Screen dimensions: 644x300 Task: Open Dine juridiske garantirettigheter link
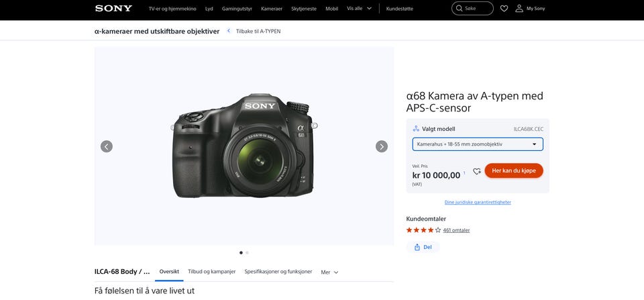point(478,202)
